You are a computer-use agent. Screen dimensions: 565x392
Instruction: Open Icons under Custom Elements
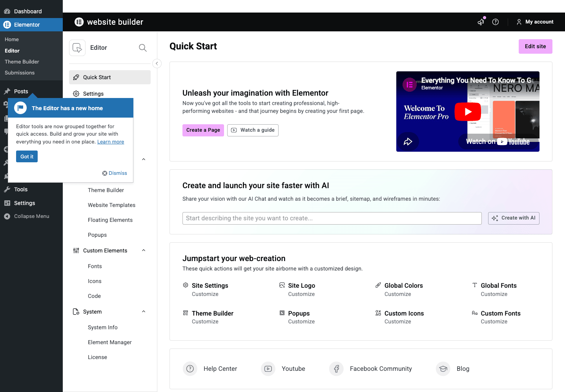click(x=95, y=281)
